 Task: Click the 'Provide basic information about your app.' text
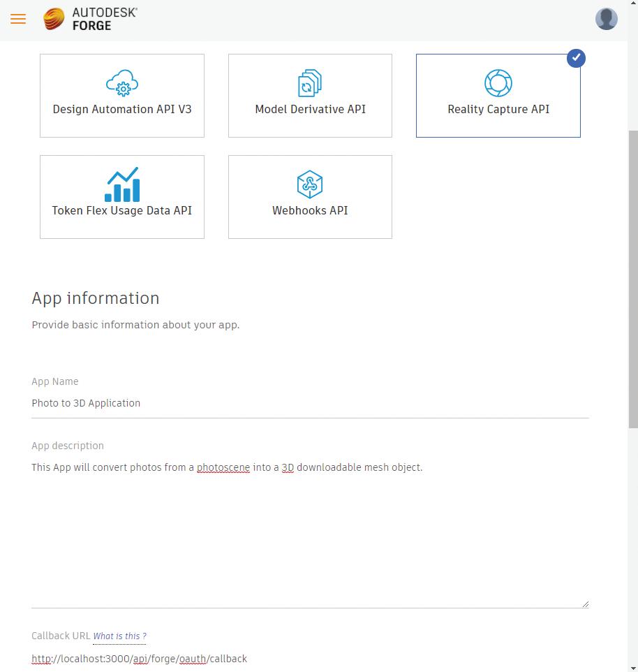135,325
